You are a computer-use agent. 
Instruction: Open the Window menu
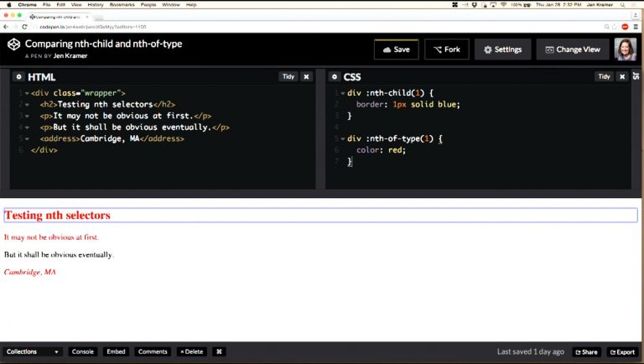171,4
